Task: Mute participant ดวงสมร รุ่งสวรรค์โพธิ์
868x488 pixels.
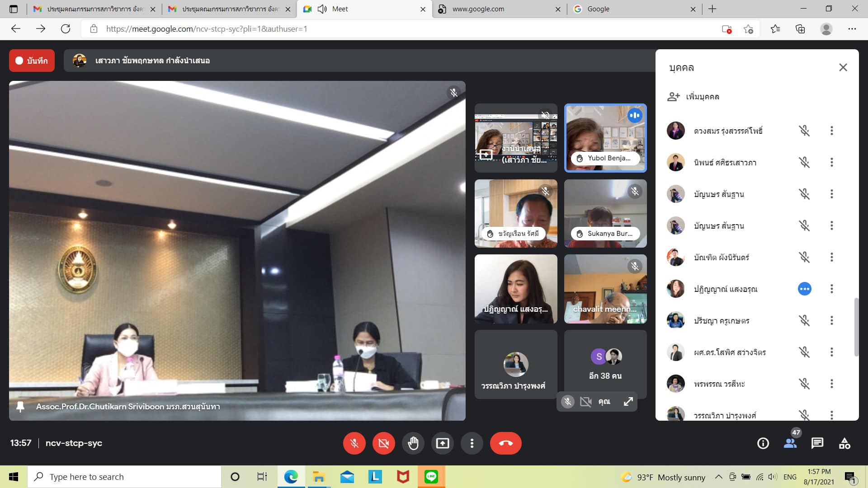Action: coord(804,131)
